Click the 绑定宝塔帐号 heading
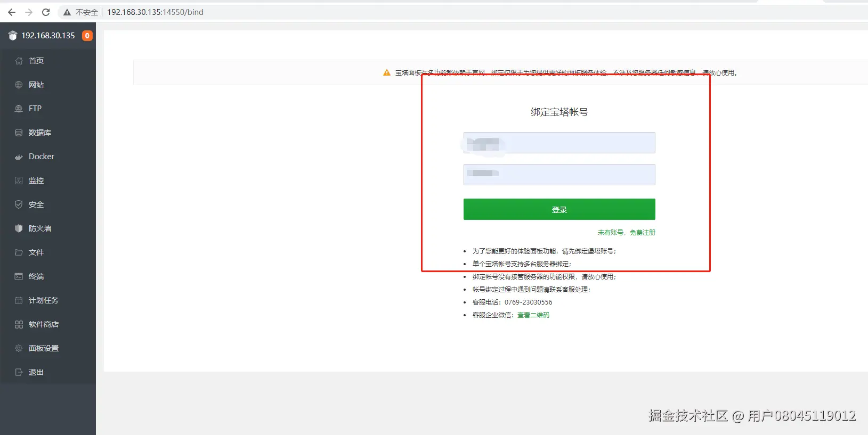 (559, 112)
